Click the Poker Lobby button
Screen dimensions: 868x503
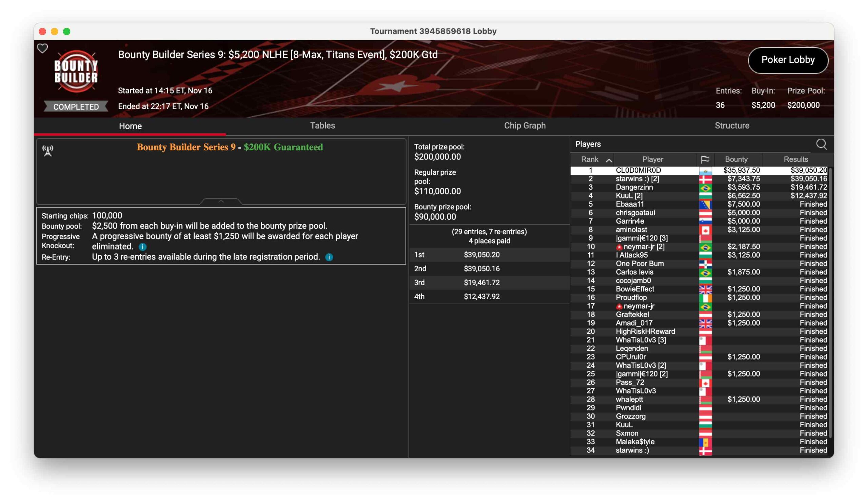pos(788,60)
